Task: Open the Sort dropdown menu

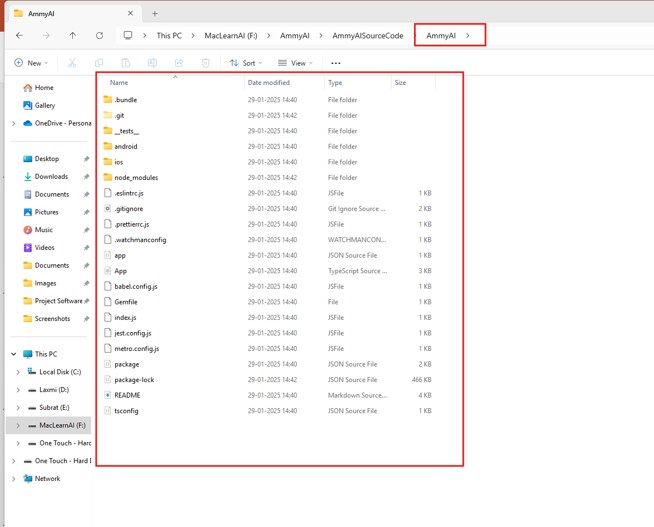Action: click(x=245, y=63)
